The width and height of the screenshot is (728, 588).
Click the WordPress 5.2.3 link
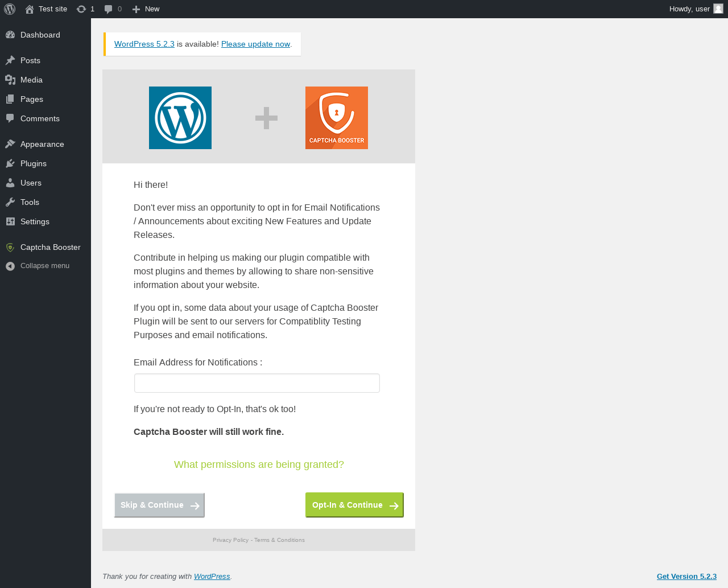coord(144,44)
